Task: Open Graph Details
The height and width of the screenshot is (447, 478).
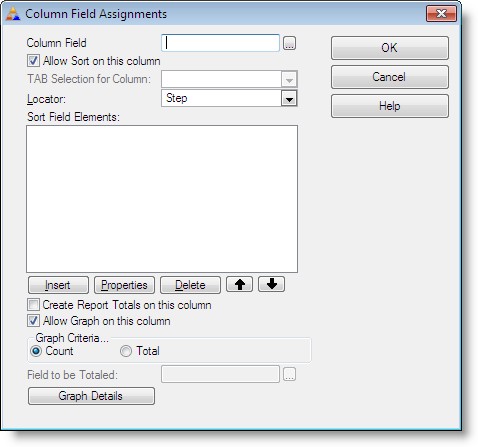Action: [x=91, y=396]
